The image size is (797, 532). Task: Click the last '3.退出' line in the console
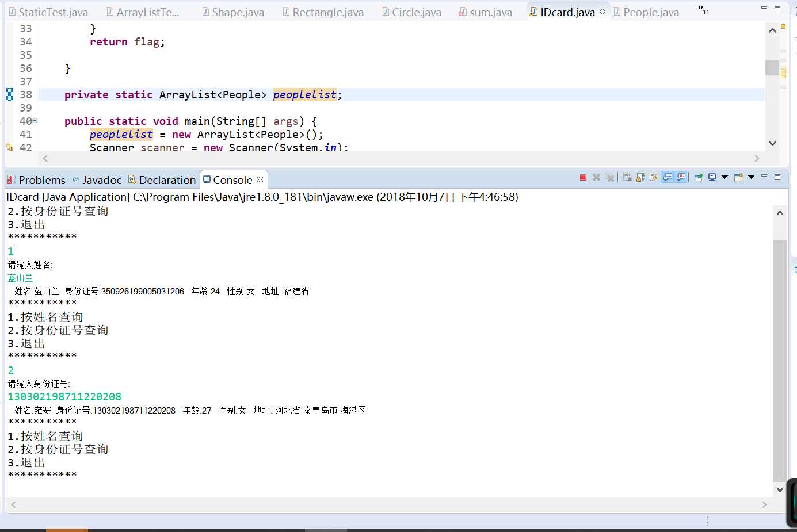[26, 462]
